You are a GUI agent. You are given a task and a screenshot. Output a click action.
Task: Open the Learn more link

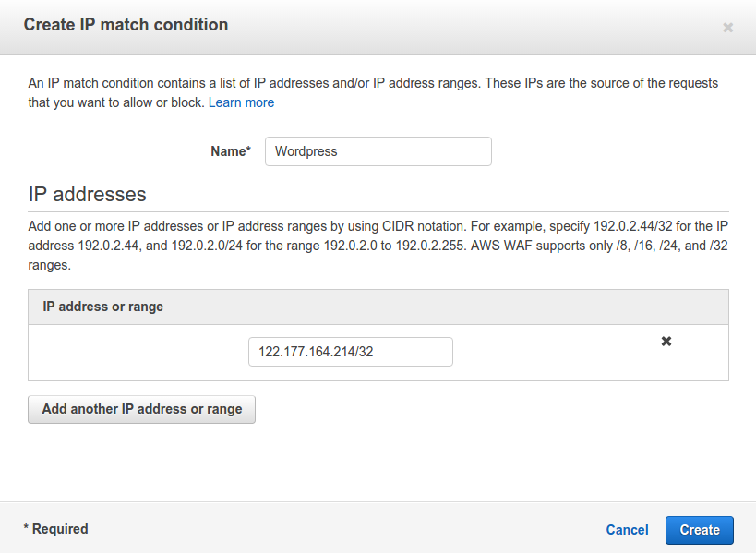(x=241, y=102)
